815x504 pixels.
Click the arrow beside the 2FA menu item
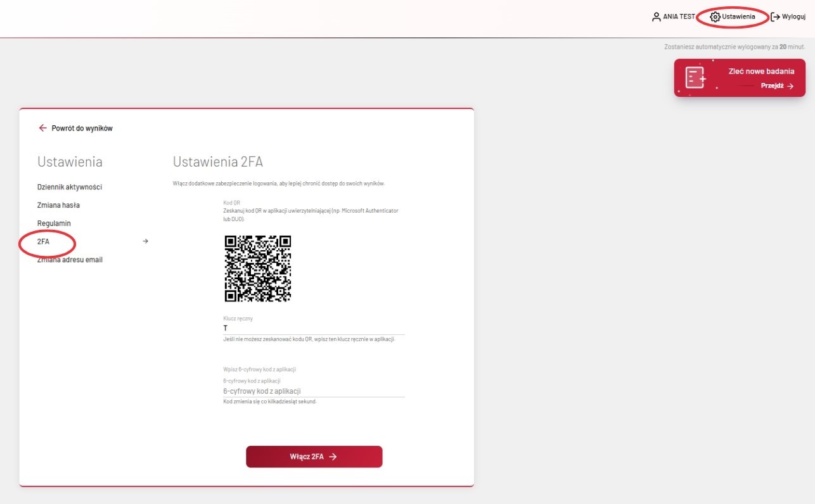tap(145, 241)
